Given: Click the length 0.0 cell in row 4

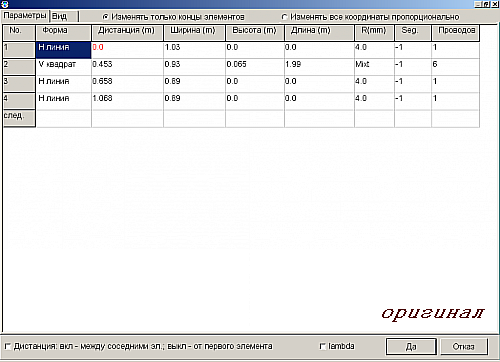Looking at the screenshot, I should point(319,101).
